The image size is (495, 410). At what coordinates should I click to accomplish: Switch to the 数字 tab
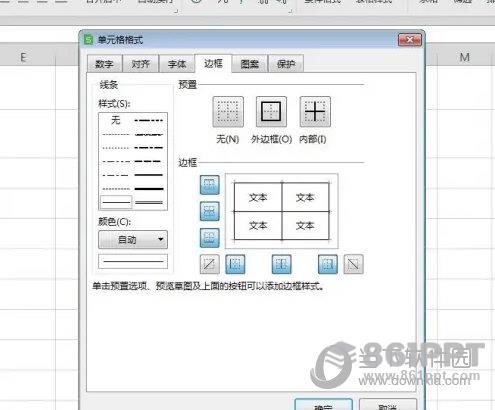tap(104, 64)
